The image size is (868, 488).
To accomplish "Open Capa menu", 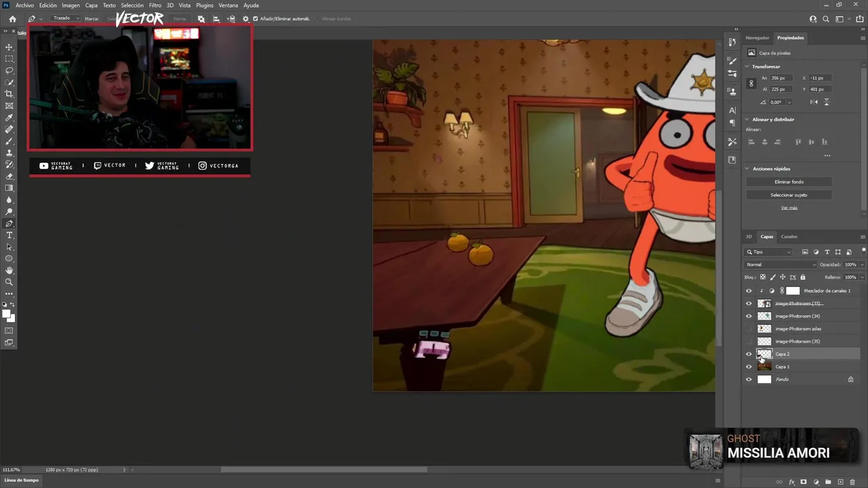I will [91, 5].
